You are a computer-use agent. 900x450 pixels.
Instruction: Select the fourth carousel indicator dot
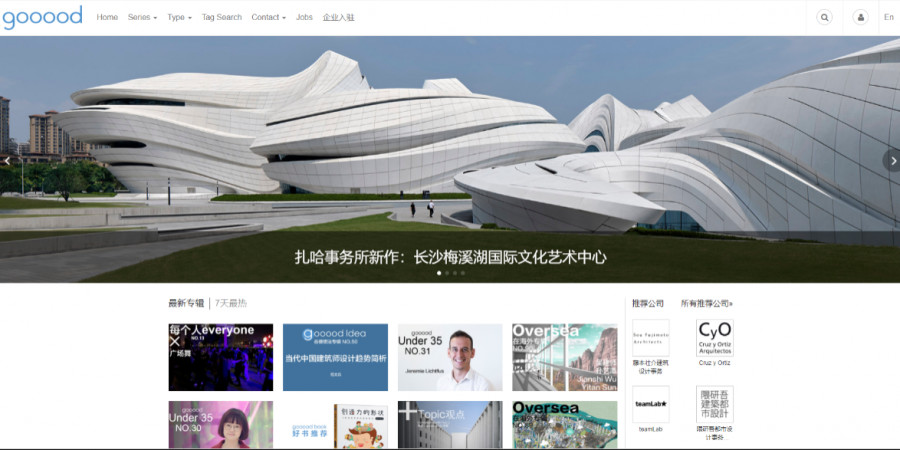(463, 273)
